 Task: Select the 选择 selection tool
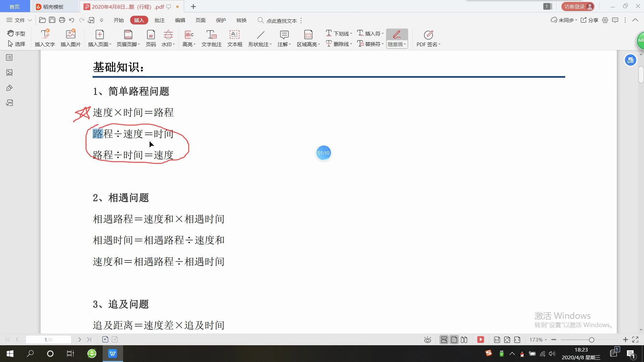(x=16, y=44)
